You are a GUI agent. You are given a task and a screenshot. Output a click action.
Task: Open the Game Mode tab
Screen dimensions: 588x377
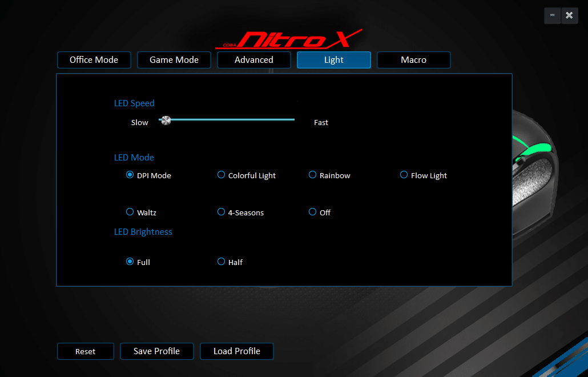click(x=174, y=60)
